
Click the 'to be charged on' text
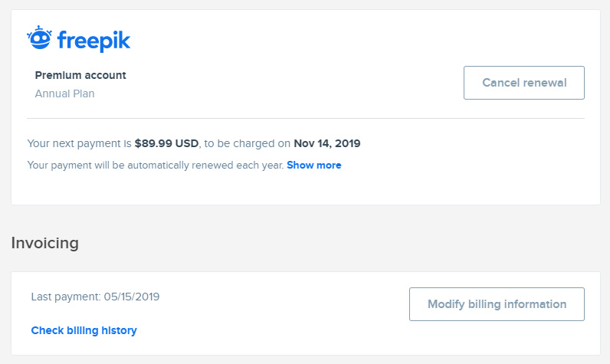[247, 143]
